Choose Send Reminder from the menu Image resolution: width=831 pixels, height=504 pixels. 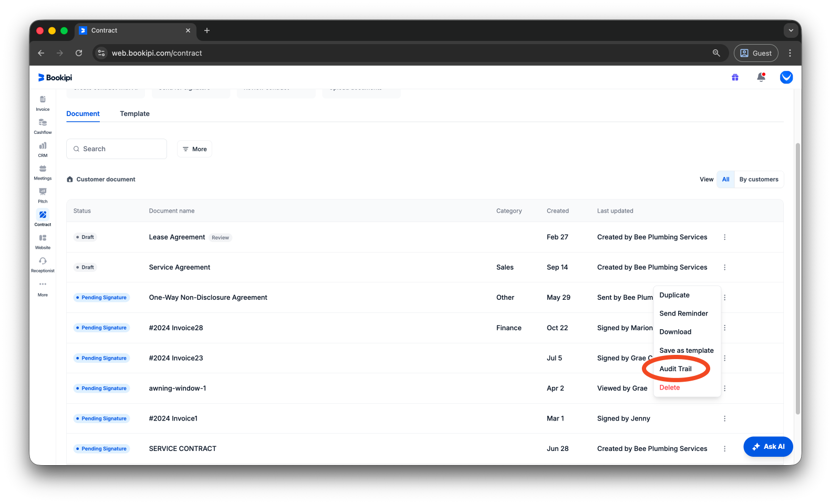click(x=683, y=313)
